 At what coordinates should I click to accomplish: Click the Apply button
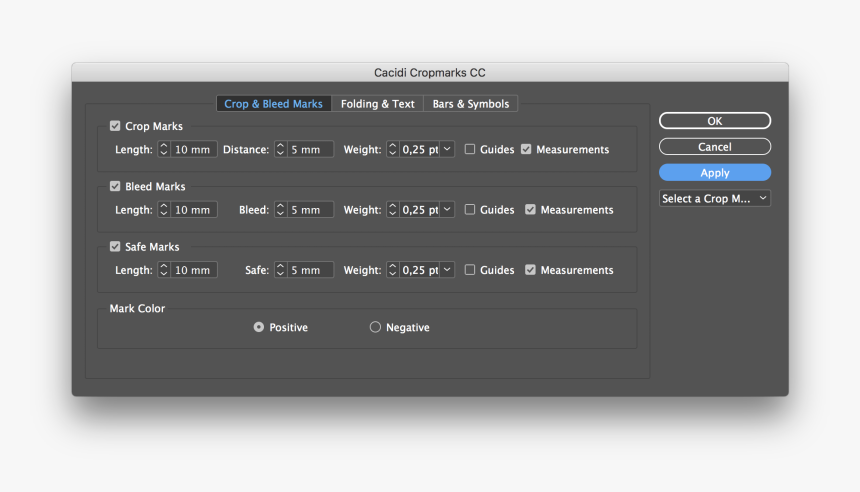pos(715,173)
